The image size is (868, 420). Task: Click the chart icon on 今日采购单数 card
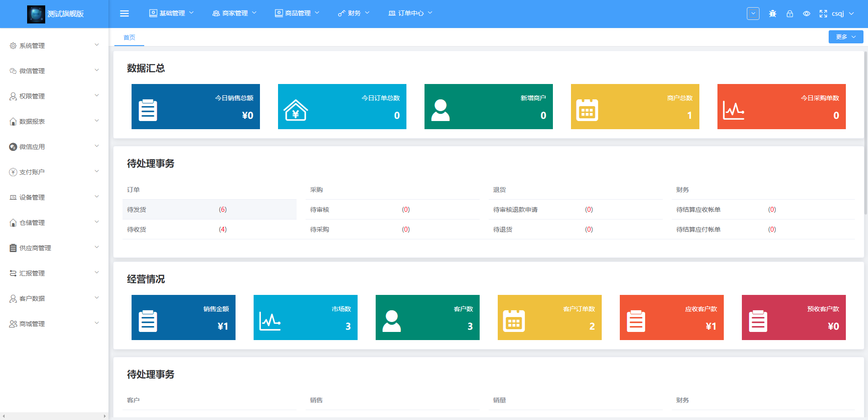point(733,110)
